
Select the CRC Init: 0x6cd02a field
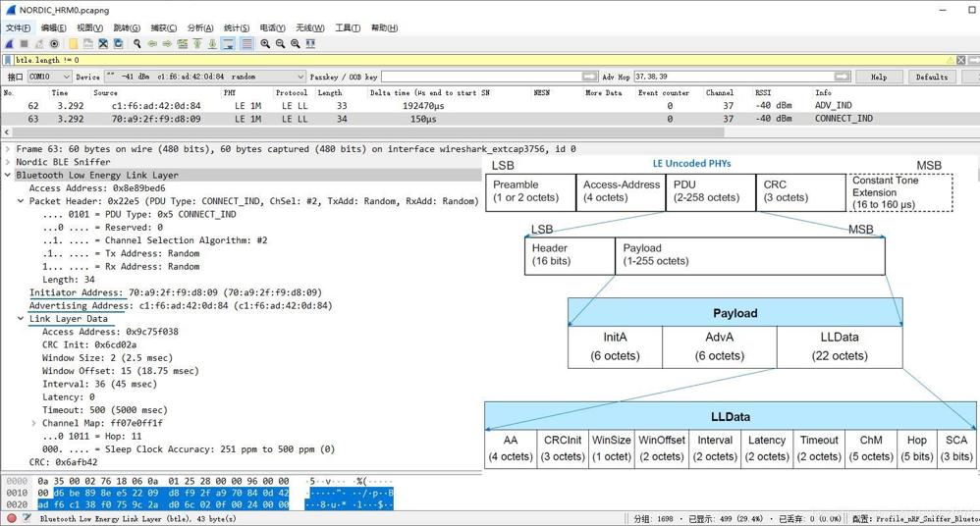pos(89,344)
